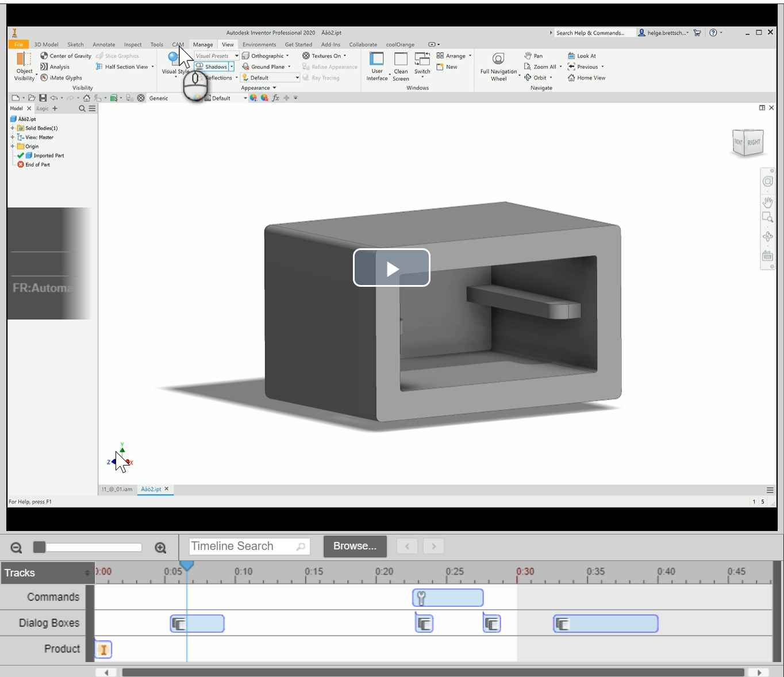The width and height of the screenshot is (784, 677).
Task: Toggle Shadows in the Appearance panel
Action: coord(213,67)
